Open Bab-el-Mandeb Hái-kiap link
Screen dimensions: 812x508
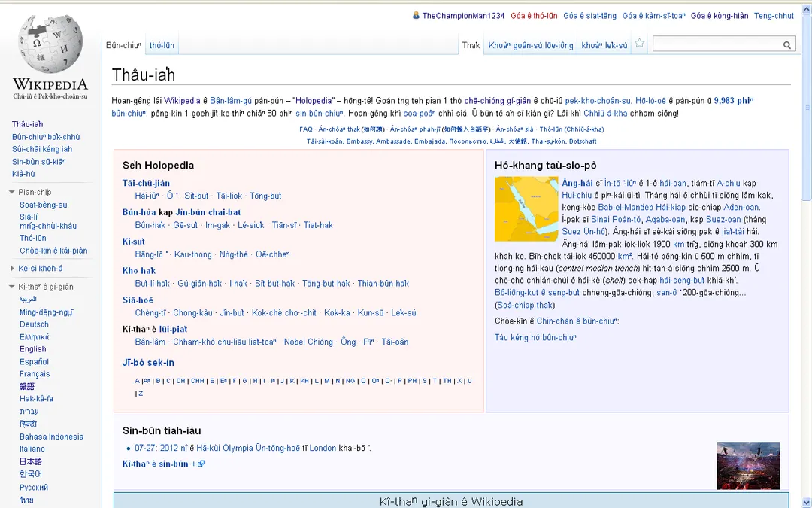(641, 208)
